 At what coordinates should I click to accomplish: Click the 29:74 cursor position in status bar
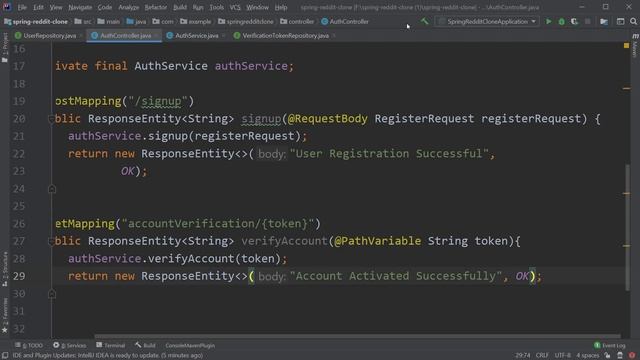click(522, 356)
